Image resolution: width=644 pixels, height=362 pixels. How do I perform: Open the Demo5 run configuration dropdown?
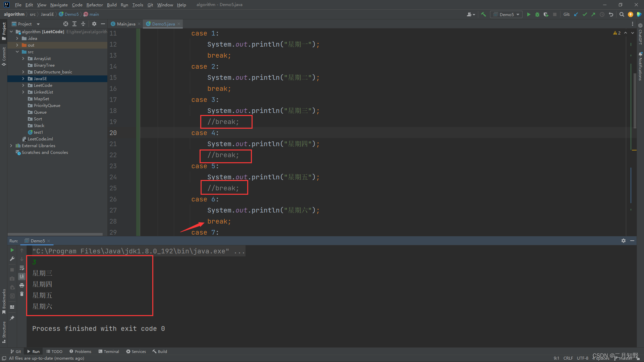pos(506,14)
